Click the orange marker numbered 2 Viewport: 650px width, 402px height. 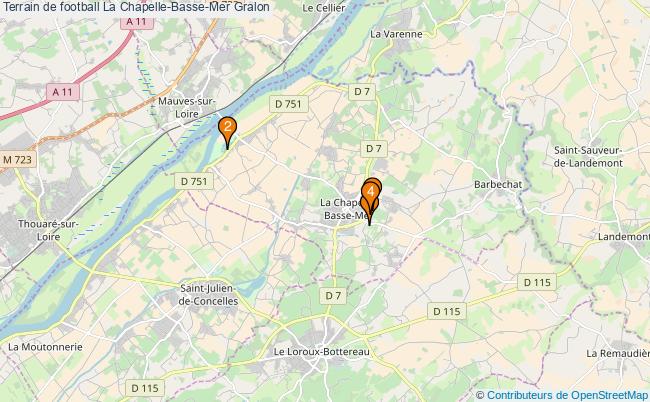[227, 132]
